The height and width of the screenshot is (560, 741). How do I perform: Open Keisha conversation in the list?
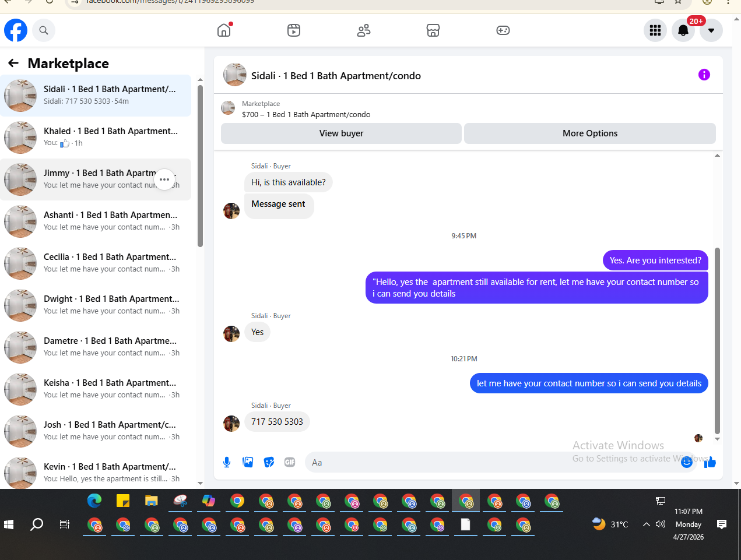pyautogui.click(x=96, y=389)
